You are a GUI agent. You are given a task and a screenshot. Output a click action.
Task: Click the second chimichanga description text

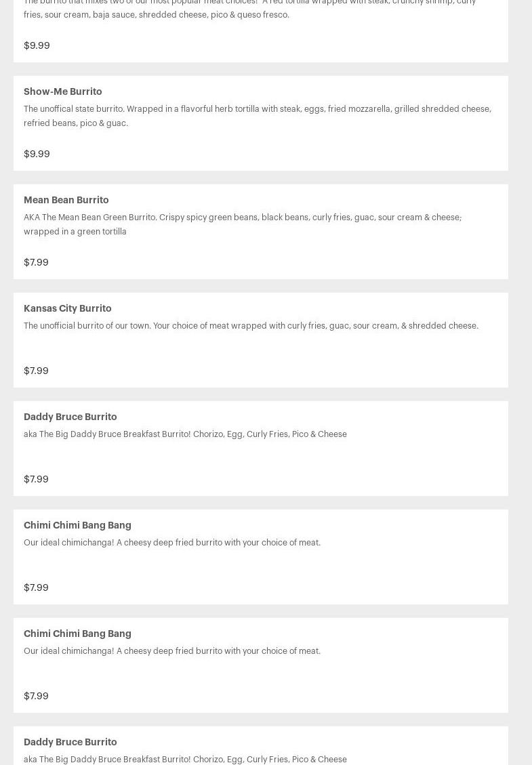(x=172, y=651)
